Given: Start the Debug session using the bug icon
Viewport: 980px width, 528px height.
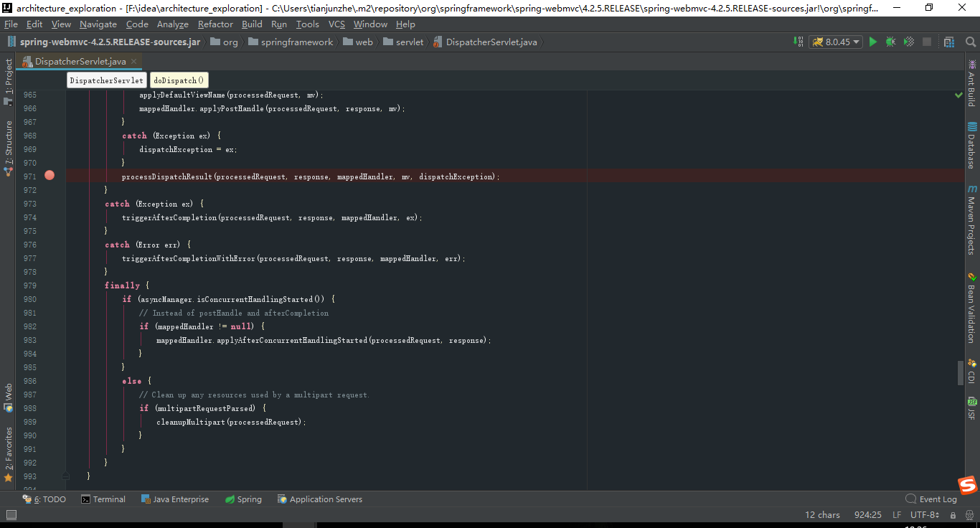Looking at the screenshot, I should pyautogui.click(x=890, y=42).
